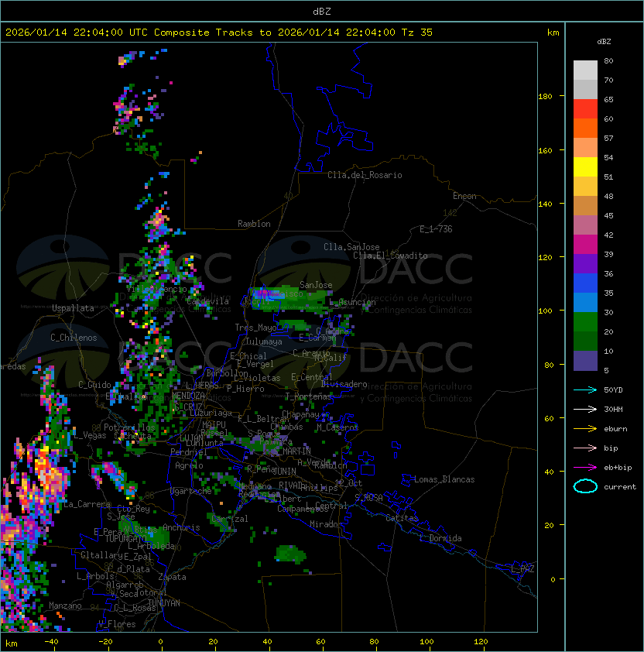Pick the red 65–60 dBZ legend swatch
The image size is (644, 652).
585,109
